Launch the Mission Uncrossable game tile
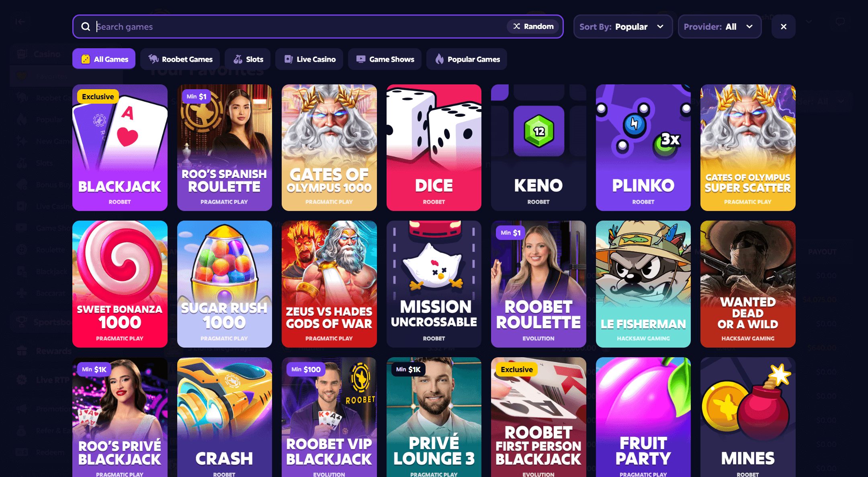The height and width of the screenshot is (477, 868). click(x=434, y=284)
